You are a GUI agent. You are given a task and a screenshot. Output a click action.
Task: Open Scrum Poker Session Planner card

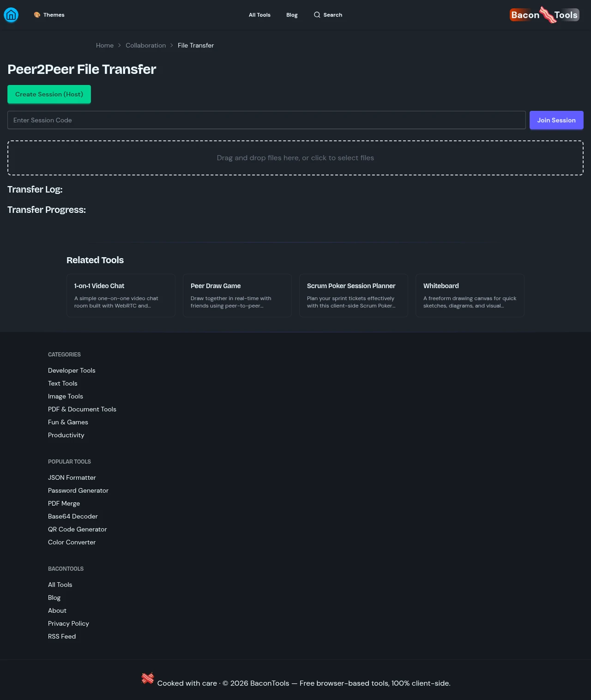(354, 296)
